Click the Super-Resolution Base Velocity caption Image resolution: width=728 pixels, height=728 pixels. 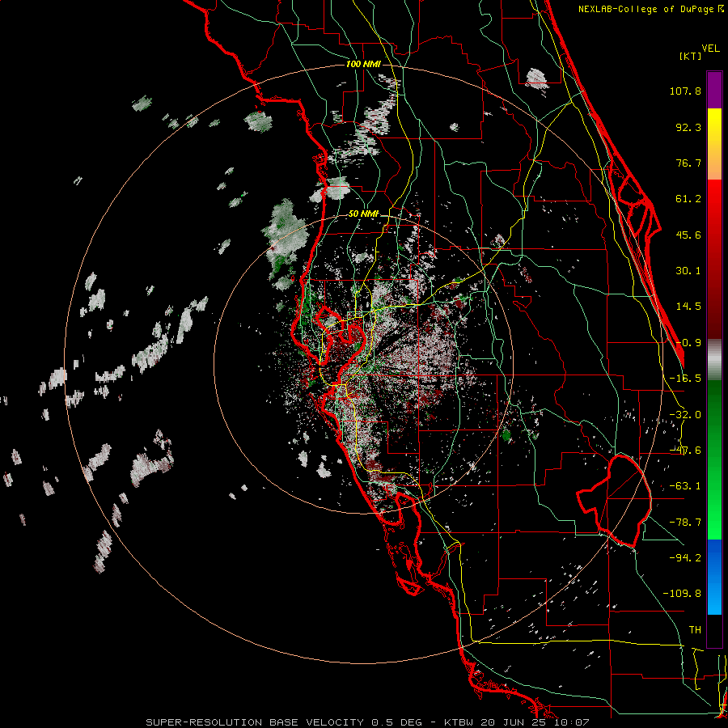pos(368,722)
